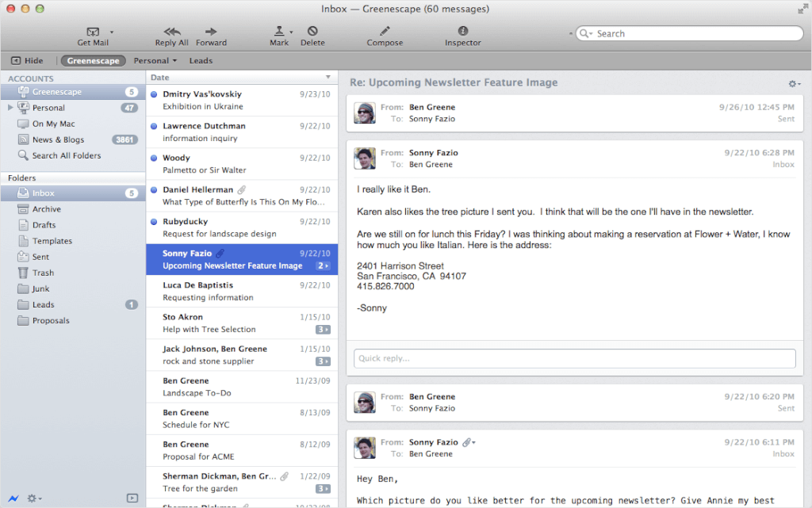Click the lightning activity icon in status bar
This screenshot has height=508, width=812.
[13, 498]
